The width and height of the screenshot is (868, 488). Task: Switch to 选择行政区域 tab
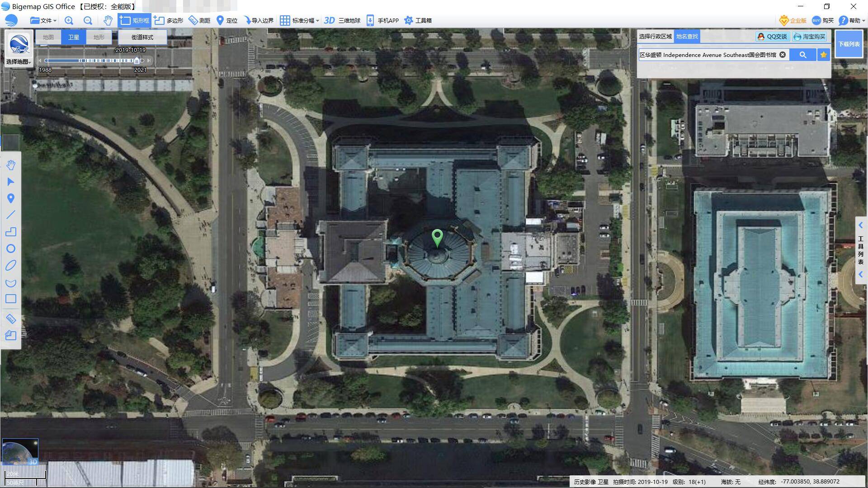click(x=655, y=36)
